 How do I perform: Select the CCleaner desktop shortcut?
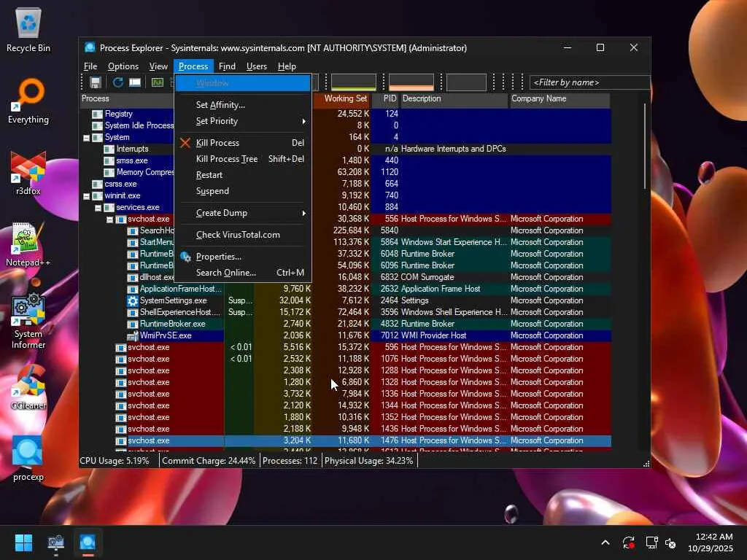point(28,387)
